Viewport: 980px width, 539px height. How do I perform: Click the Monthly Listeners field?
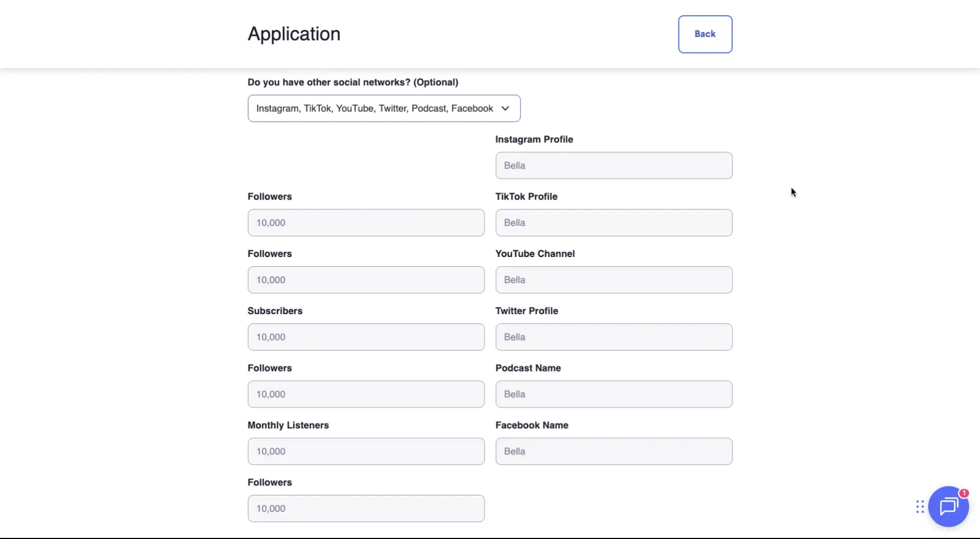pos(366,451)
